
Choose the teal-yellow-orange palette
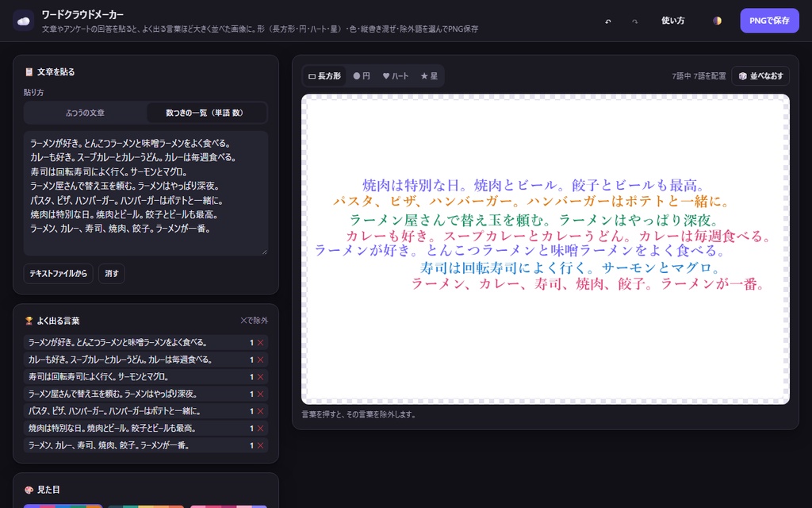[x=146, y=506]
